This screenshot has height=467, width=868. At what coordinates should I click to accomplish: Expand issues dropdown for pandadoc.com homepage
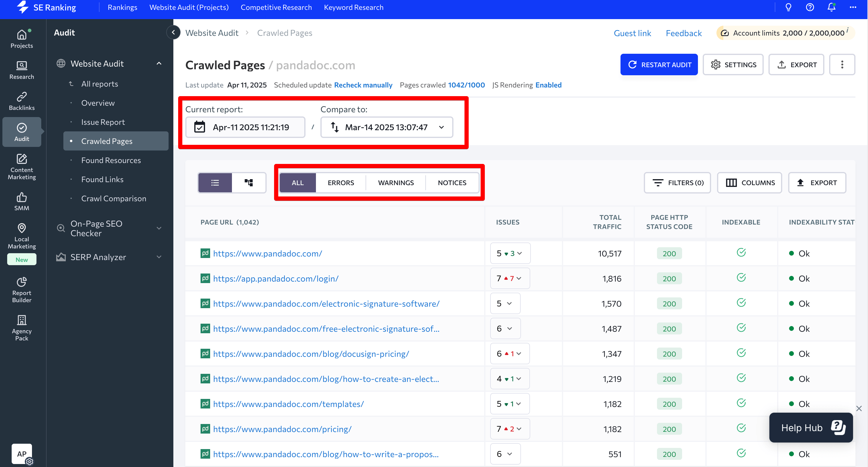pyautogui.click(x=510, y=253)
